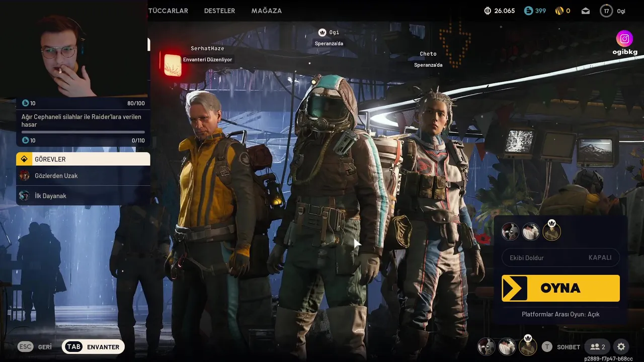Click Platformlar Arası Oyun: Açık
Image resolution: width=644 pixels, height=362 pixels.
click(560, 314)
